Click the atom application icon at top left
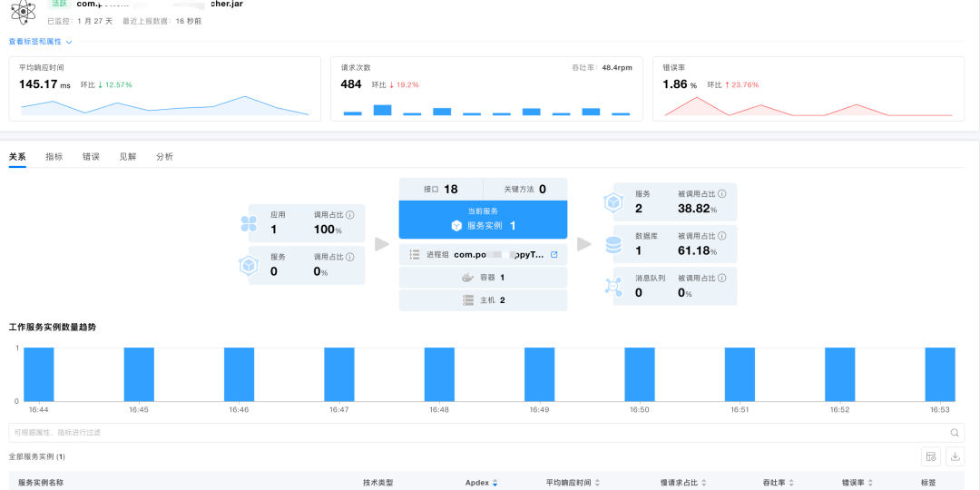The height and width of the screenshot is (490, 980). click(x=22, y=11)
